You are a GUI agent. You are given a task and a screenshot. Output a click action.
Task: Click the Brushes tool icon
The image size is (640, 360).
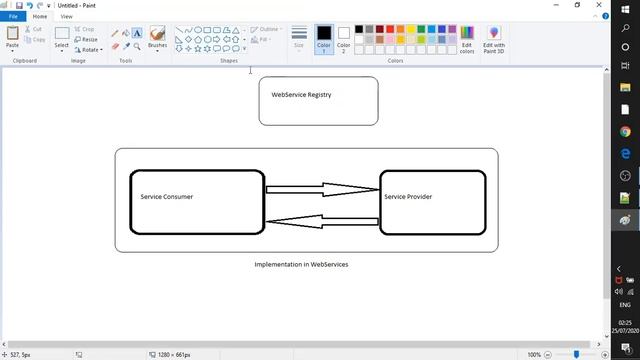tap(158, 33)
